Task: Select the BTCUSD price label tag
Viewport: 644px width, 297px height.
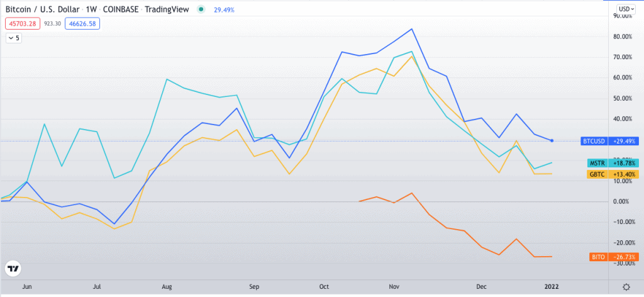Action: tap(593, 142)
